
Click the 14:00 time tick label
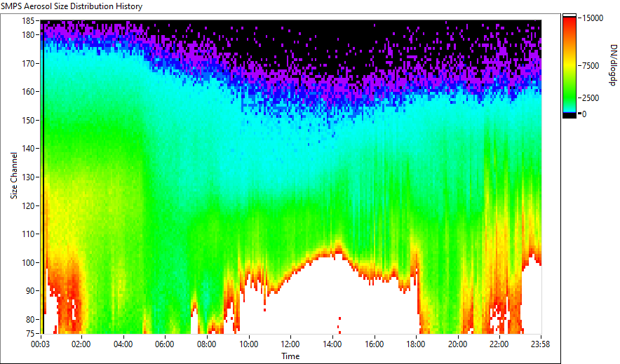tap(332, 344)
